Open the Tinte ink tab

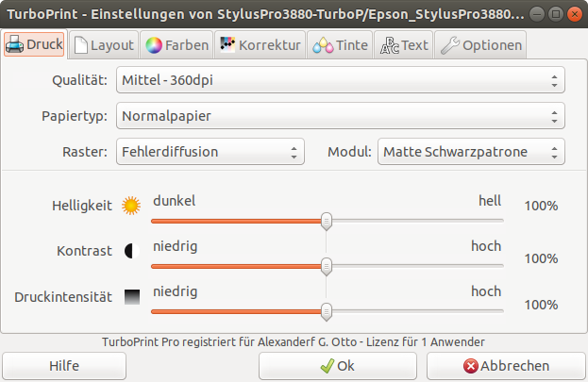pyautogui.click(x=340, y=44)
